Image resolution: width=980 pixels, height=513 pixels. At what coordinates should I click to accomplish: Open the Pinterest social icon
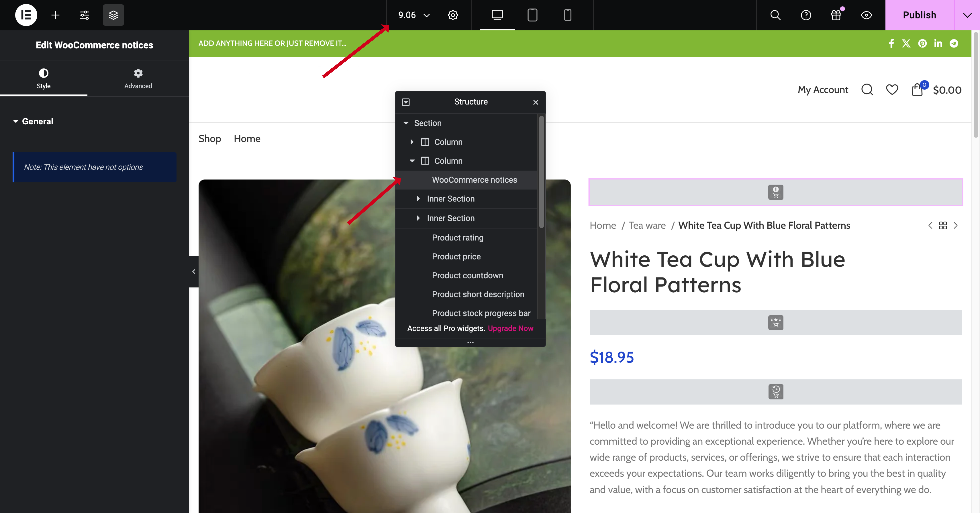point(922,43)
